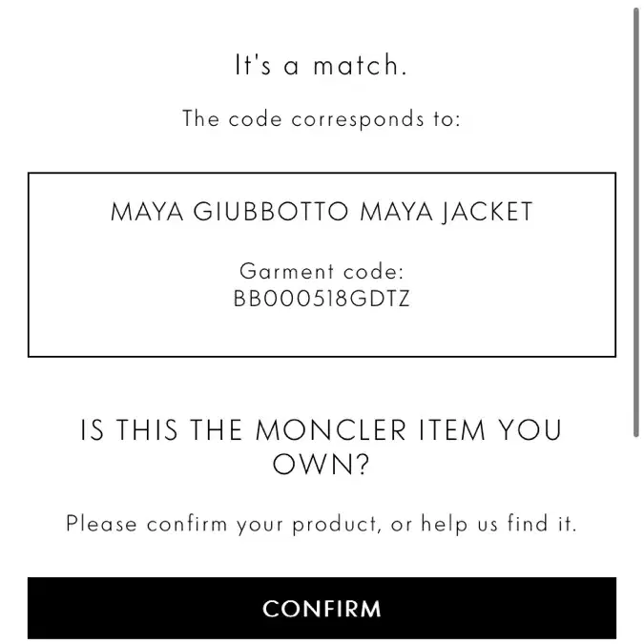
Task: Click "The code corresponds to:" text
Action: [x=322, y=119]
